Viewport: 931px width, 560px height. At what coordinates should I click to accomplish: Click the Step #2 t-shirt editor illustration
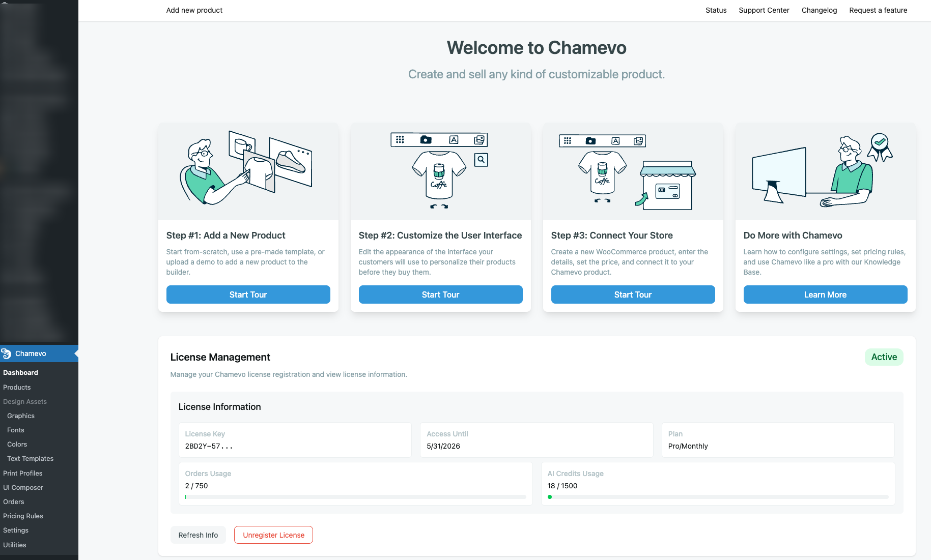coord(441,171)
